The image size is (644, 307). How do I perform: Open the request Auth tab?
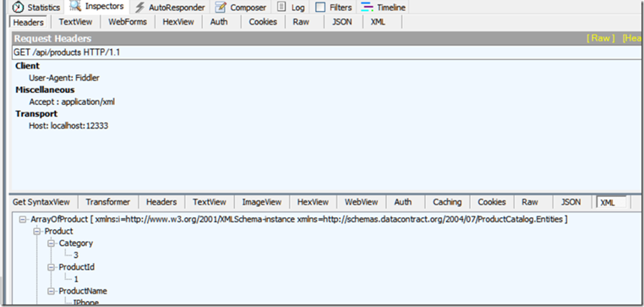[x=219, y=22]
